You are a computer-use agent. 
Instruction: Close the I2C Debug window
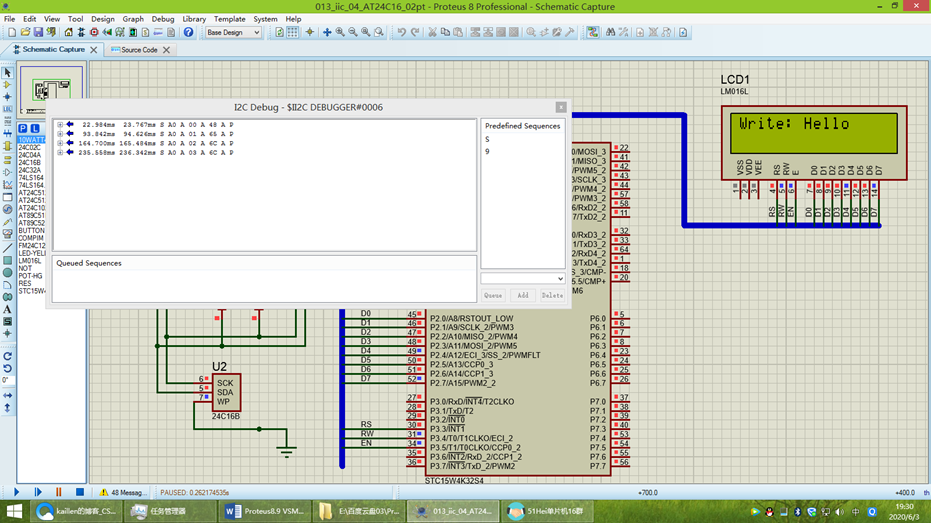tap(561, 107)
